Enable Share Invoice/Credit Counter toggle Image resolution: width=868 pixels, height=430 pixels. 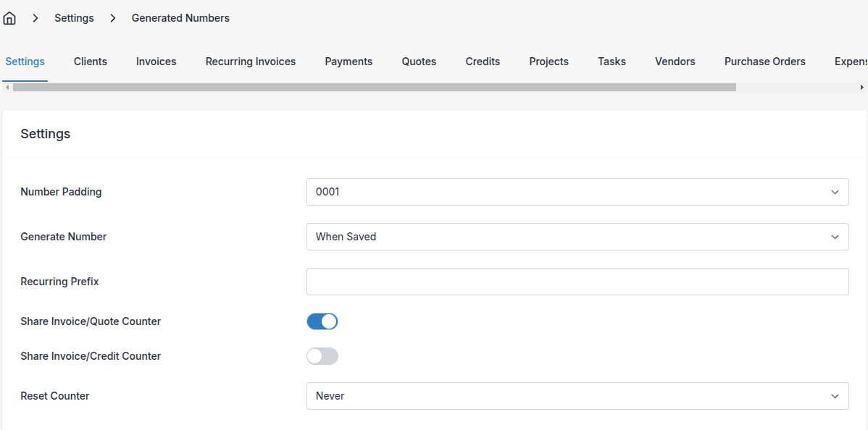tap(322, 356)
